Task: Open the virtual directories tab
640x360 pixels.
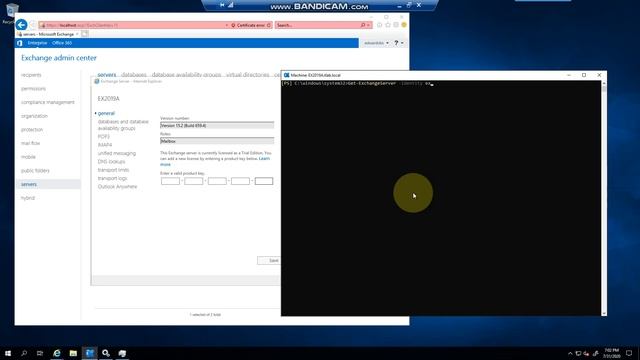Action: (248, 75)
